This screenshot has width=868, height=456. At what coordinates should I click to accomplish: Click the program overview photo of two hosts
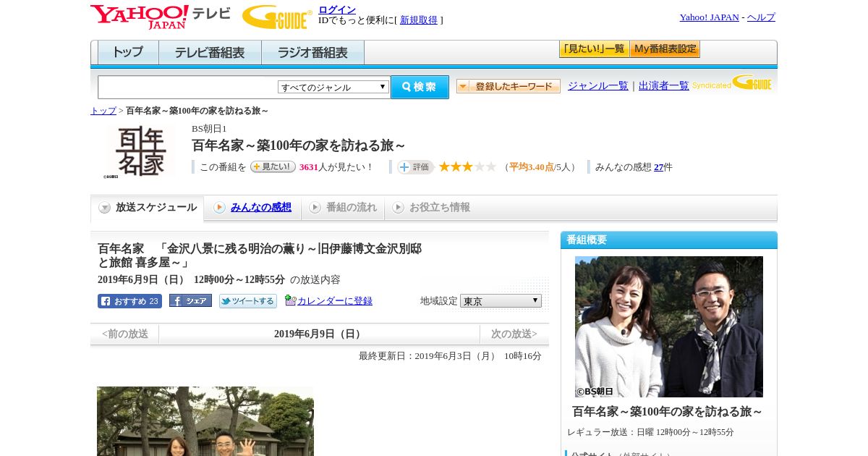[x=669, y=326]
